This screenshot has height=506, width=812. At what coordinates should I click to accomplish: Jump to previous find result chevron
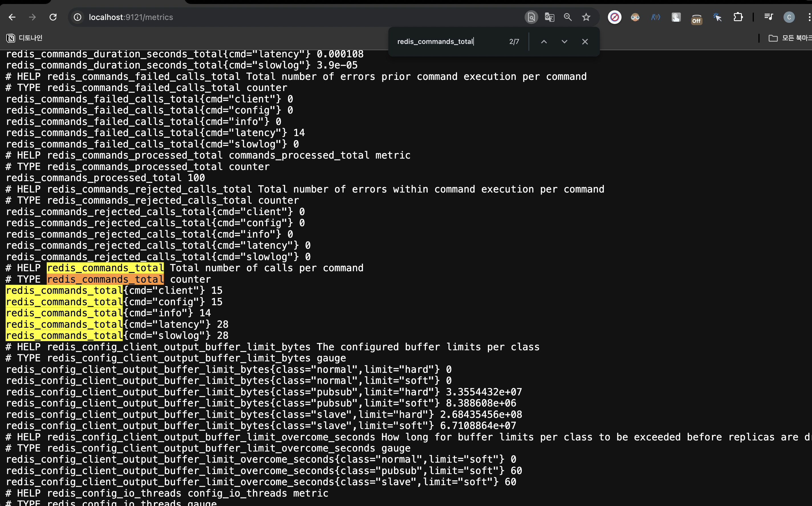click(x=544, y=41)
